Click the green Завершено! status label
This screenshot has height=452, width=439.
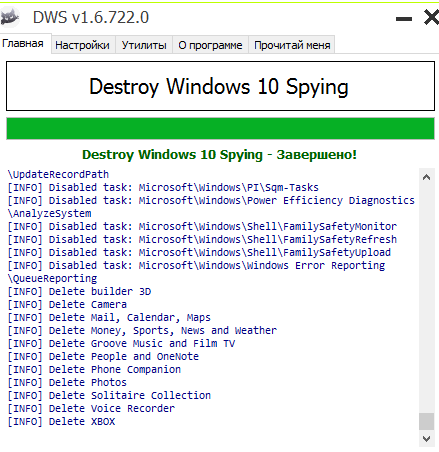point(219,155)
